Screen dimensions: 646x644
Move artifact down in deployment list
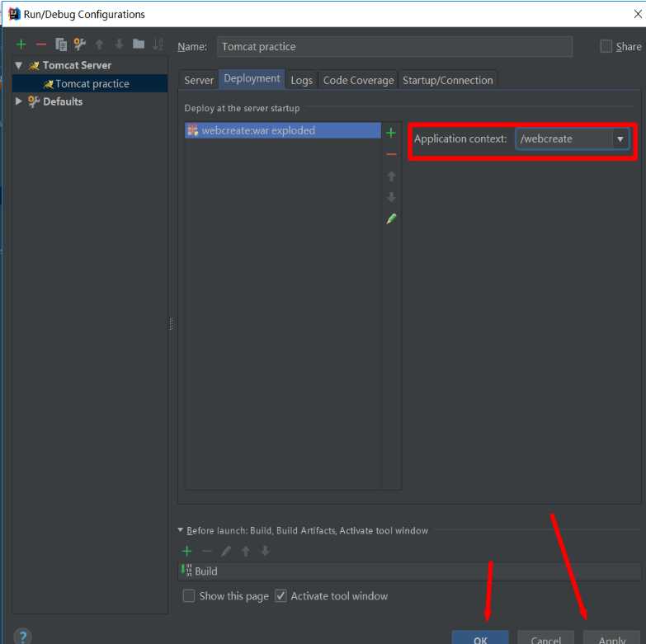[391, 198]
